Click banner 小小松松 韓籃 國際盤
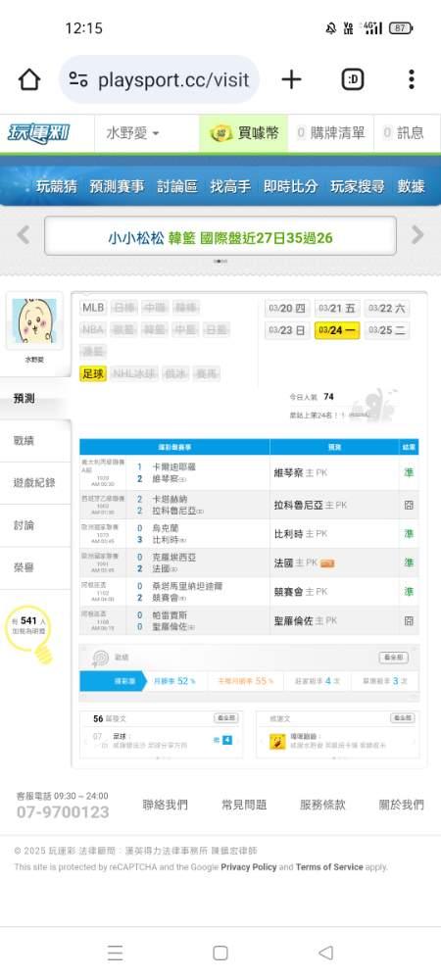 click(x=220, y=236)
